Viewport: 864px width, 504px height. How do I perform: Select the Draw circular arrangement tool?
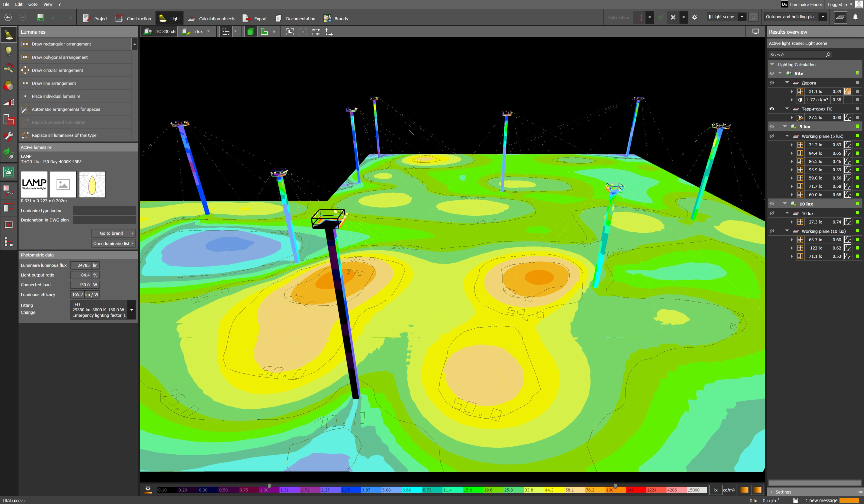57,70
